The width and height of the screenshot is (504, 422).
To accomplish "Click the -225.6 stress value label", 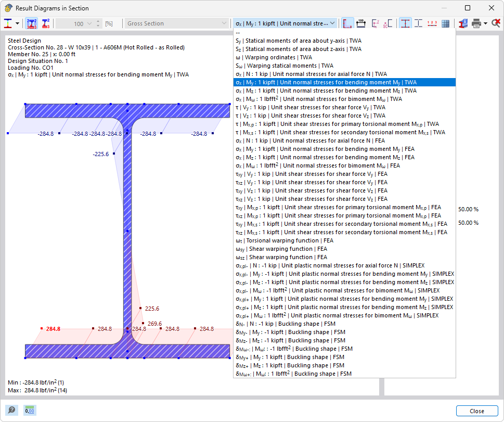I will [x=101, y=154].
